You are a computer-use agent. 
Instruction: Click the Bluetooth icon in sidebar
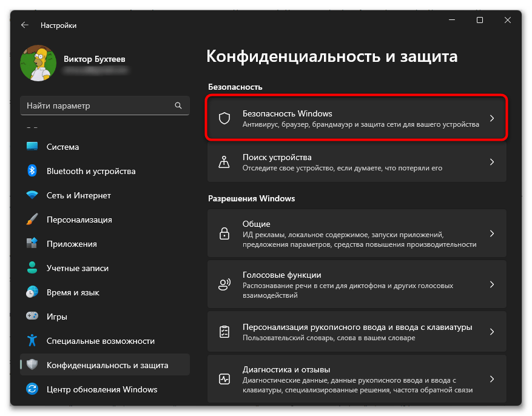click(32, 170)
